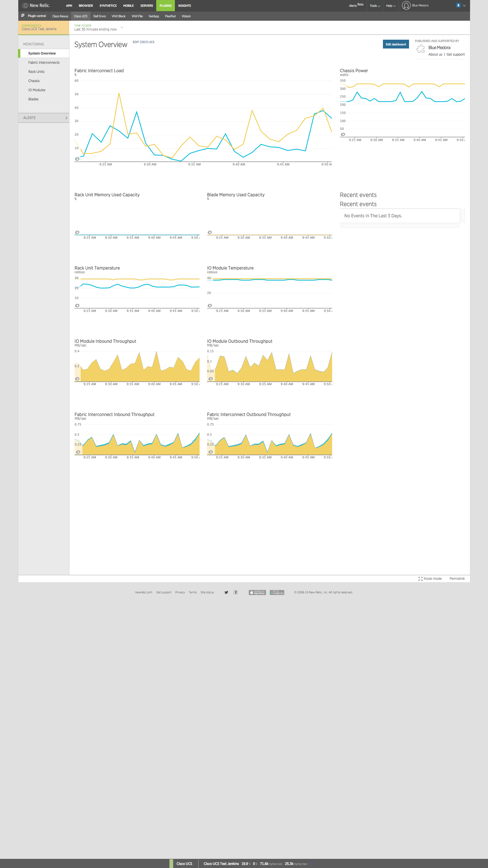Image resolution: width=488 pixels, height=868 pixels.
Task: Open the Tools dropdown menu
Action: click(375, 6)
